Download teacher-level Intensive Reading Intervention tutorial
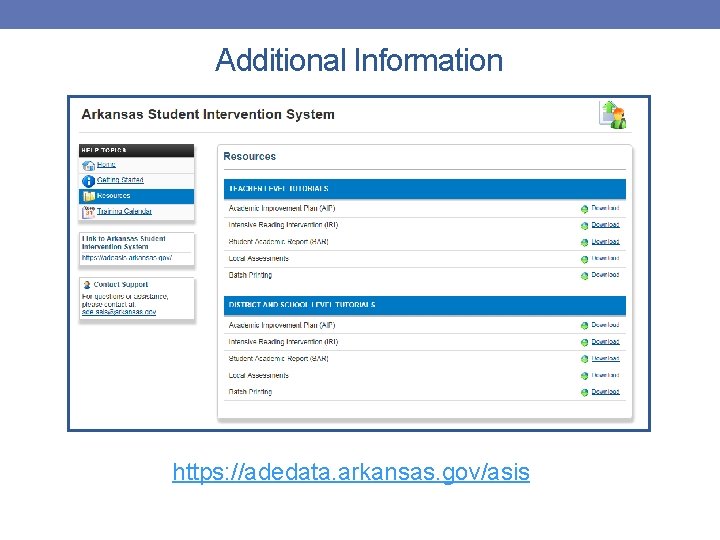This screenshot has height=540, width=720. click(605, 225)
